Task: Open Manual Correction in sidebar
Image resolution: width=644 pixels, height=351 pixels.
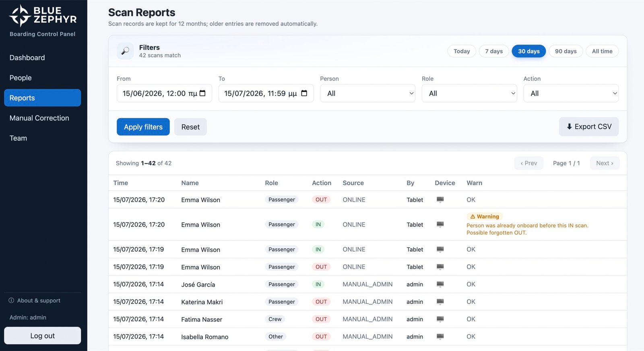Action: (43, 118)
